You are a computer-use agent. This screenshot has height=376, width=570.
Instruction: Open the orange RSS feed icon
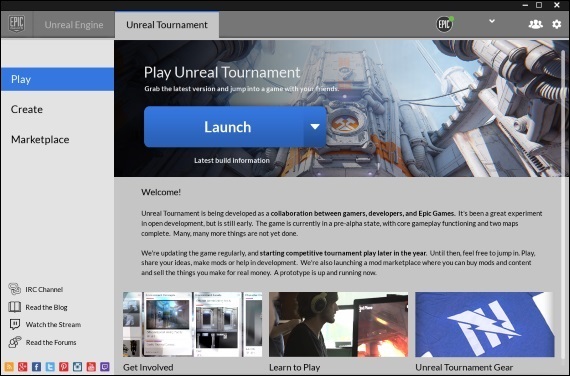coord(9,367)
